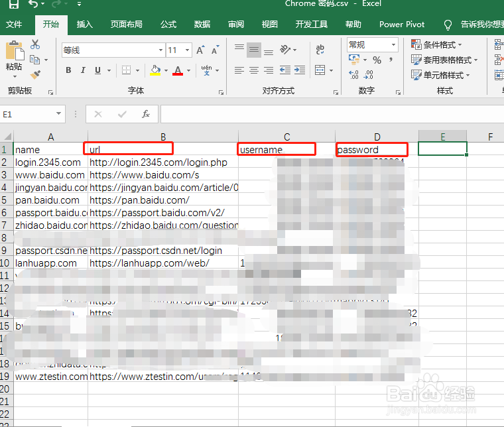This screenshot has height=427, width=504.
Task: Click the Save icon in quick access toolbar
Action: [13, 4]
